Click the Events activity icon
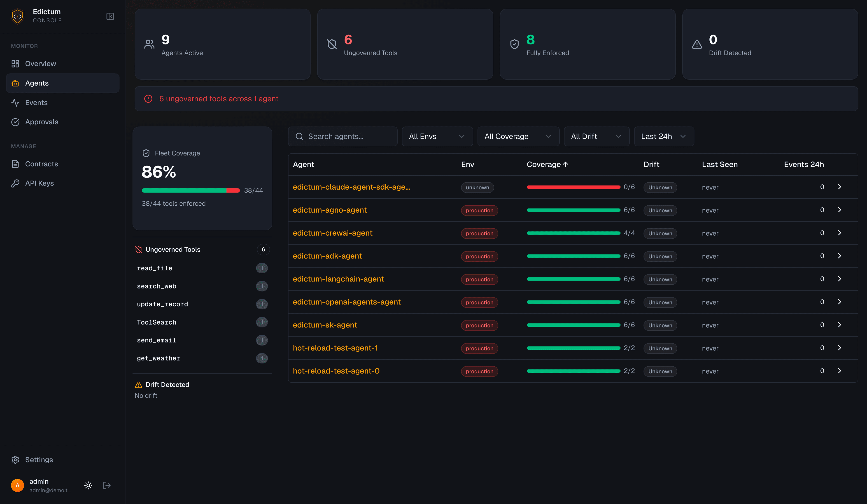Viewport: 867px width, 504px height. [x=15, y=102]
